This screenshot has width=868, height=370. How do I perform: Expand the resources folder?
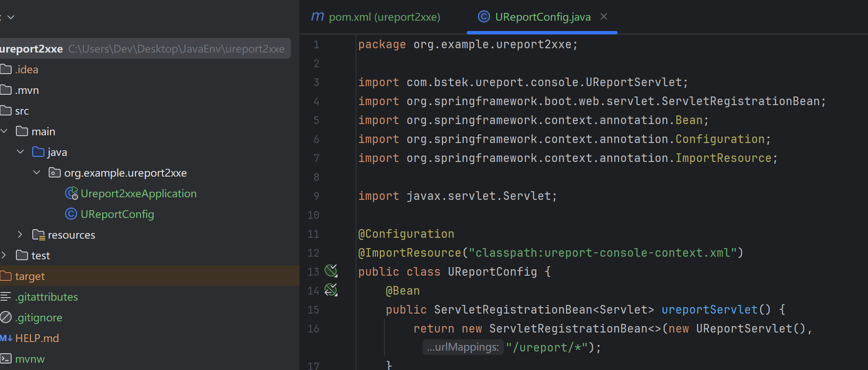point(20,234)
